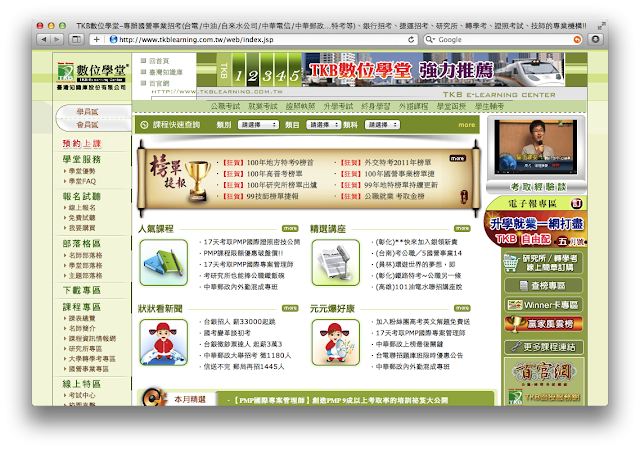Screen dimensions: 640x450
Task: Click more button beside 人氣課程
Action: point(290,229)
